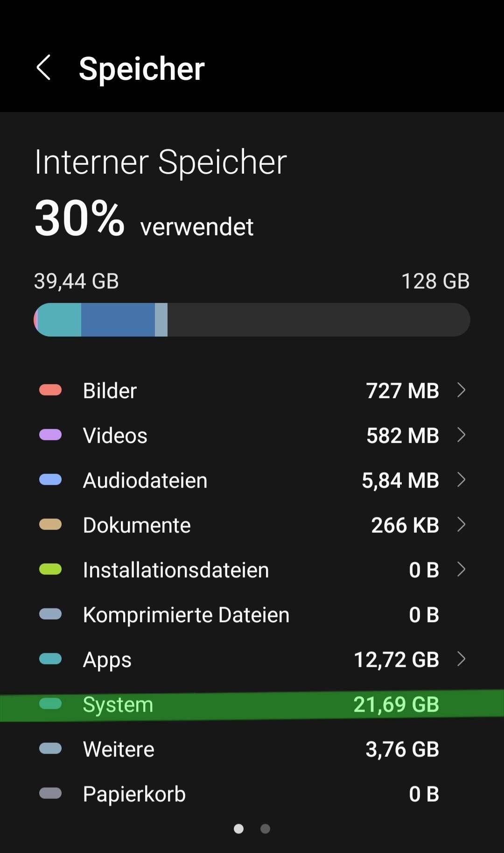Tap the first page indicator dot
Image resolution: width=504 pixels, height=853 pixels.
(238, 829)
